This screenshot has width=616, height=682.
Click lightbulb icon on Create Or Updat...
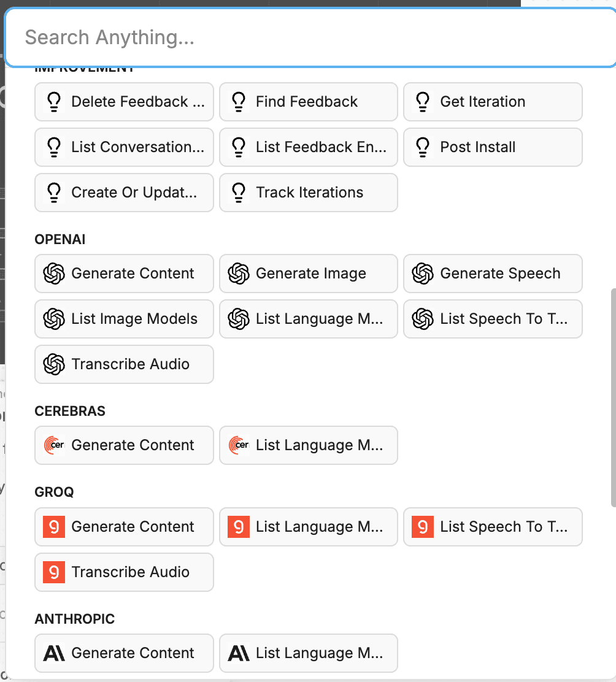[x=54, y=193]
